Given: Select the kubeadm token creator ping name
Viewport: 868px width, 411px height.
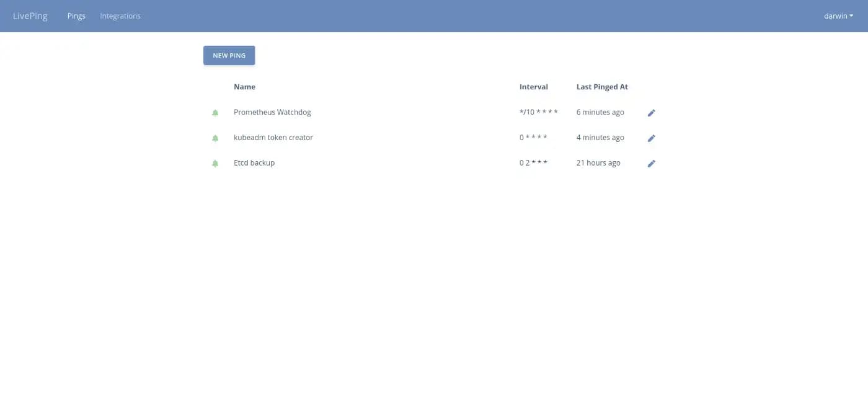Looking at the screenshot, I should point(273,138).
